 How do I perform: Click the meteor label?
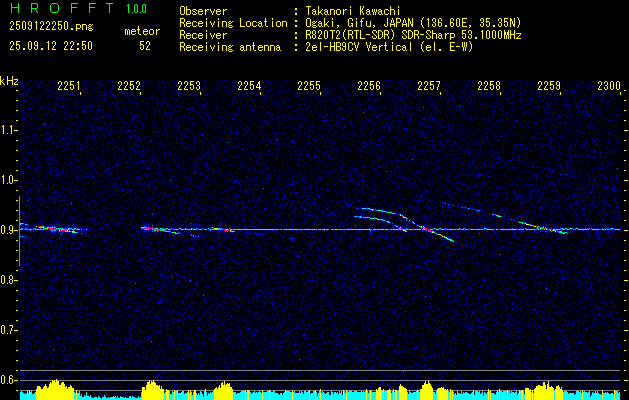[142, 31]
